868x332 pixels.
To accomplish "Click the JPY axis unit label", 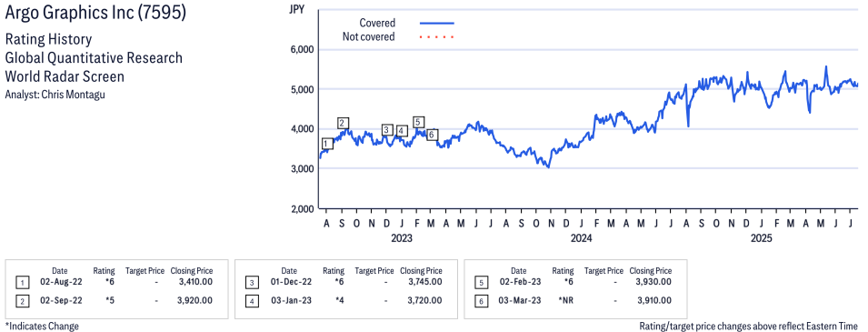I will [297, 9].
